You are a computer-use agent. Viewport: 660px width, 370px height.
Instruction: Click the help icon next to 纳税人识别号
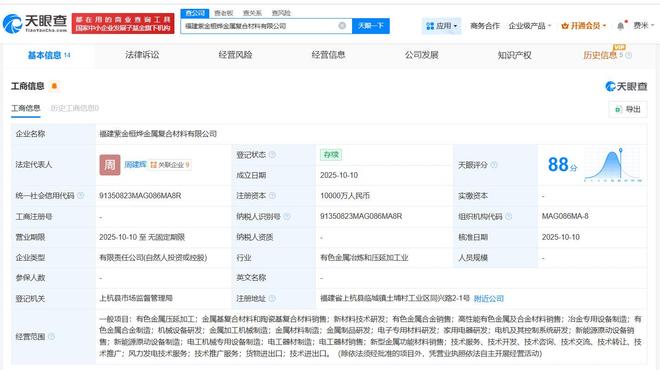(287, 216)
